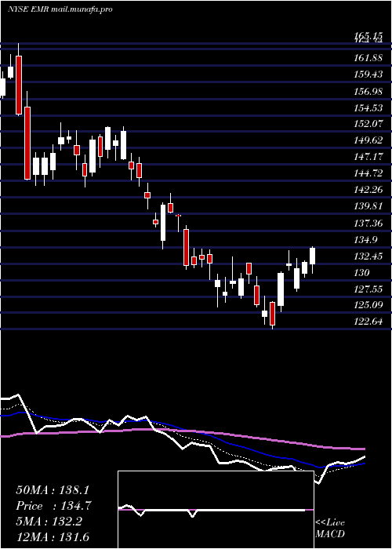Click the 130 price axis label
The width and height of the screenshot is (392, 549).
[361, 272]
